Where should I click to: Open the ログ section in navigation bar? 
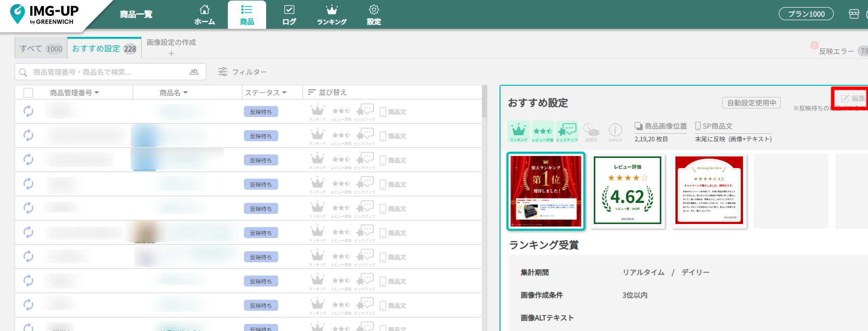pos(289,15)
